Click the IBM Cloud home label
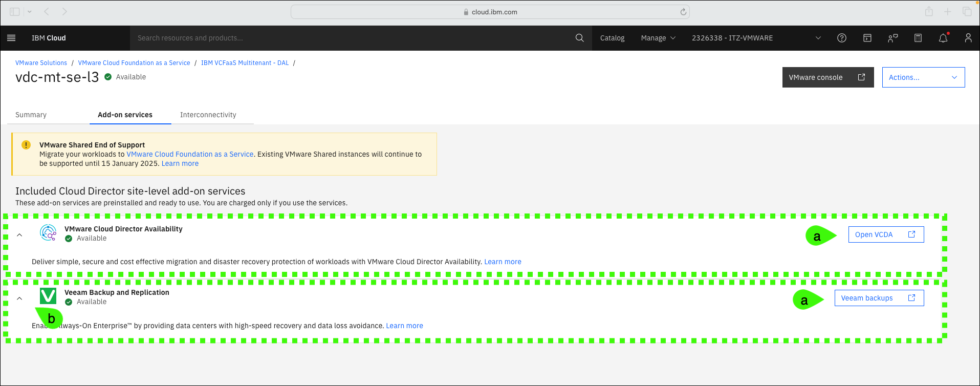The image size is (980, 386). click(x=49, y=38)
